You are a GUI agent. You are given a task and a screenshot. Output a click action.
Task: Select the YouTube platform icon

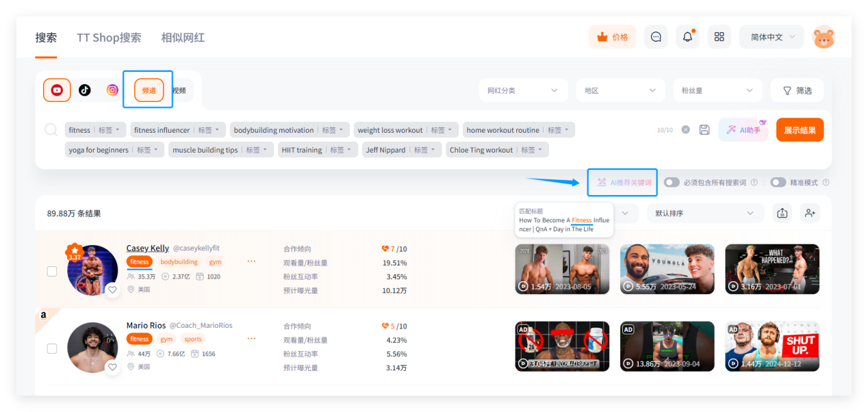[x=57, y=90]
